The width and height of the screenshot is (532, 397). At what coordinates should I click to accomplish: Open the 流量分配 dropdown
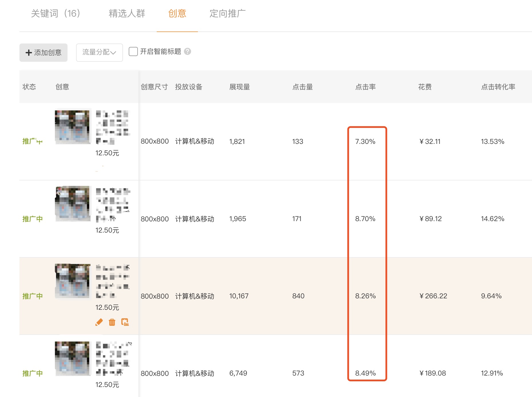(99, 52)
